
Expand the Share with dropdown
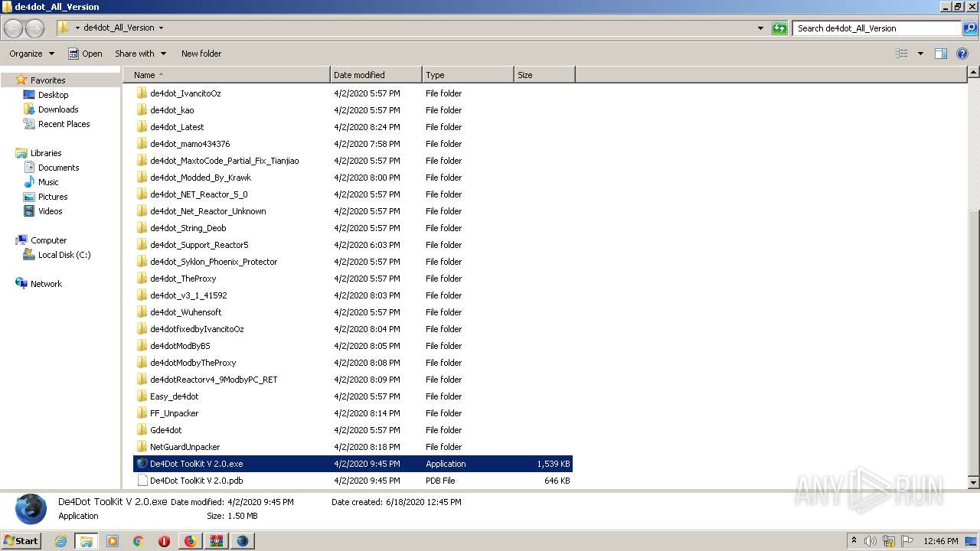140,54
